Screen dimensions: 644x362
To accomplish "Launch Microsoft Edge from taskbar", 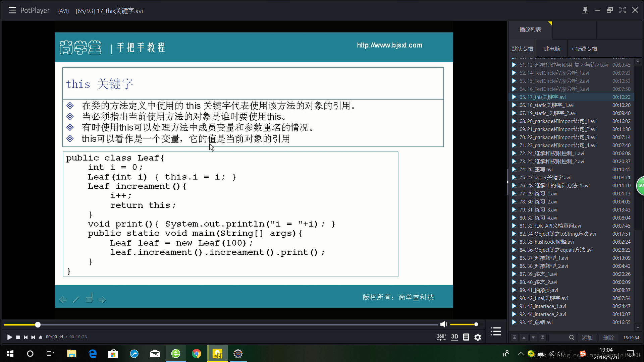I will click(x=93, y=354).
